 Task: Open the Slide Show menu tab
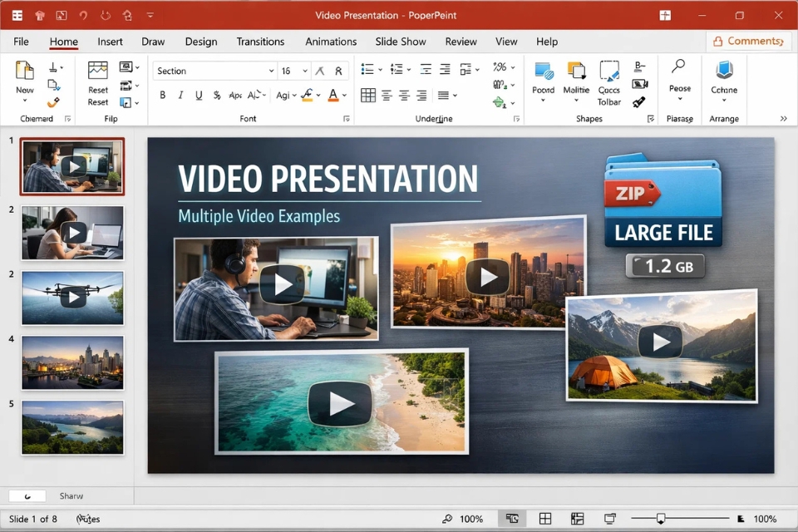pos(400,42)
